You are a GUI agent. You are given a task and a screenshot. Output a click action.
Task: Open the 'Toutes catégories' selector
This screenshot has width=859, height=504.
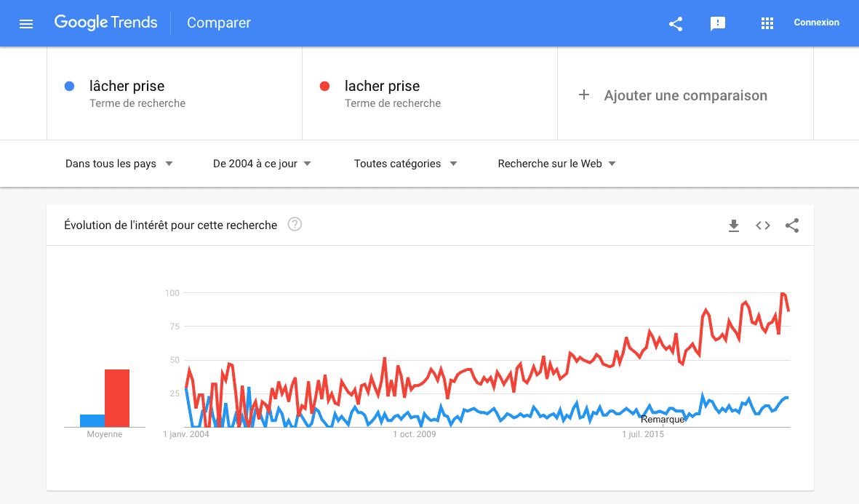pyautogui.click(x=405, y=164)
